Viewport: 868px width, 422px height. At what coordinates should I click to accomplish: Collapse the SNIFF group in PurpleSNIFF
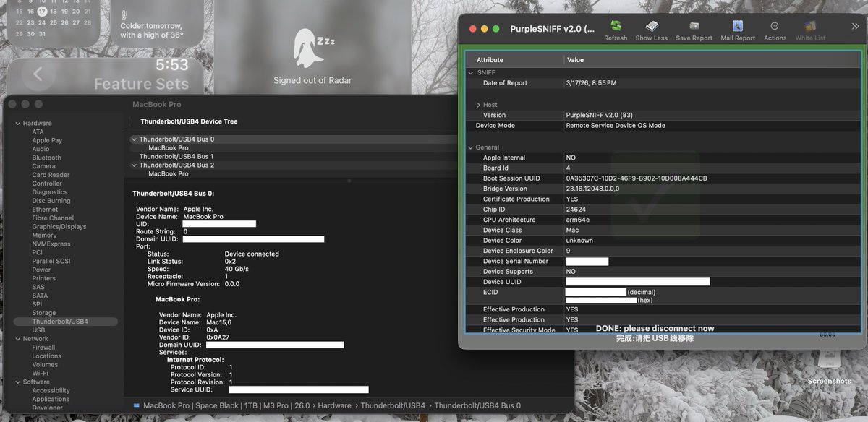[471, 73]
